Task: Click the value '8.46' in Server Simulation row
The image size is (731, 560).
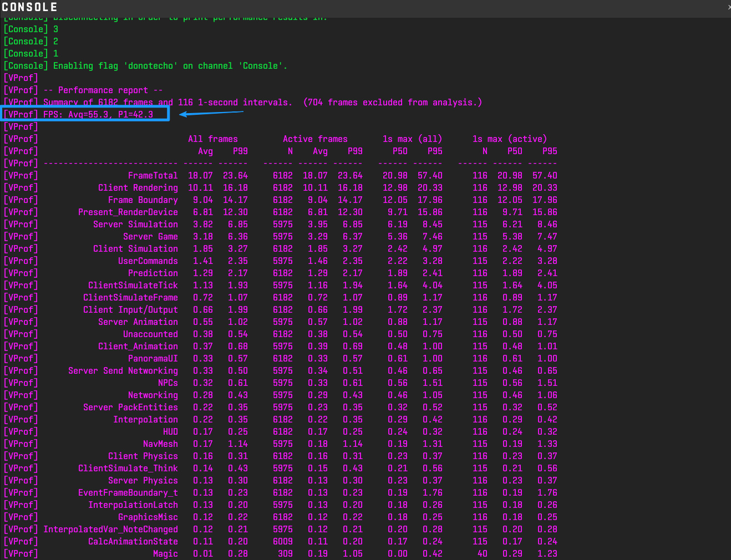Action: pos(547,225)
